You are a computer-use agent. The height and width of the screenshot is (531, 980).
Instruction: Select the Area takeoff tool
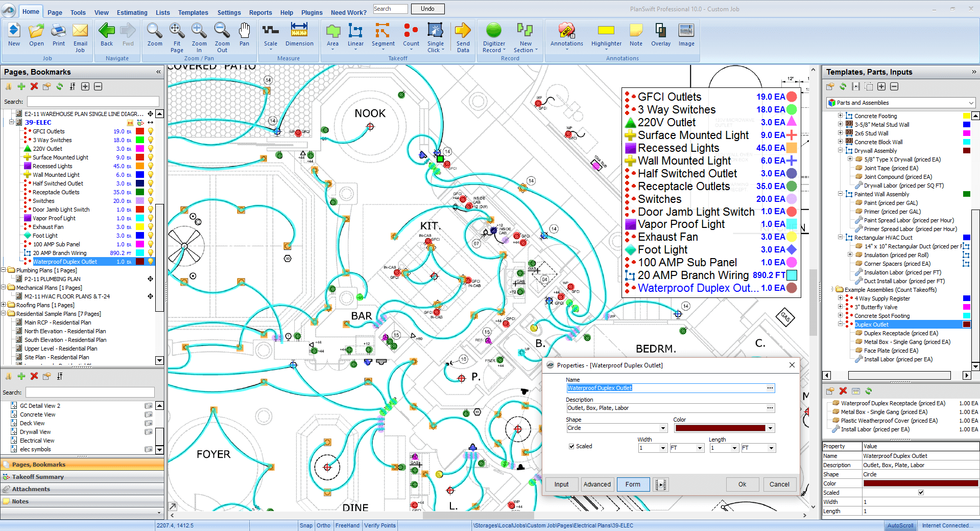pos(332,36)
